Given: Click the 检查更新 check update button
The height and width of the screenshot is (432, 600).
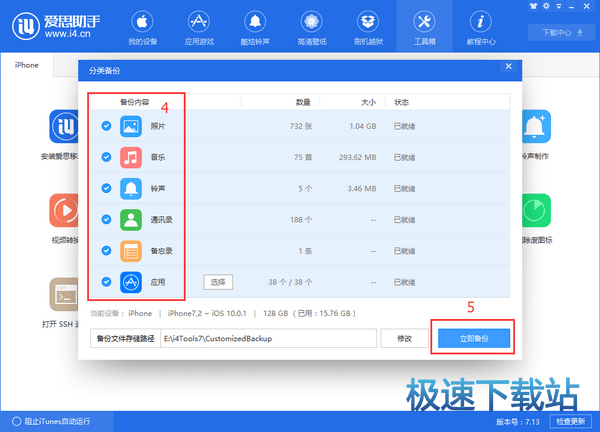Looking at the screenshot, I should [571, 421].
